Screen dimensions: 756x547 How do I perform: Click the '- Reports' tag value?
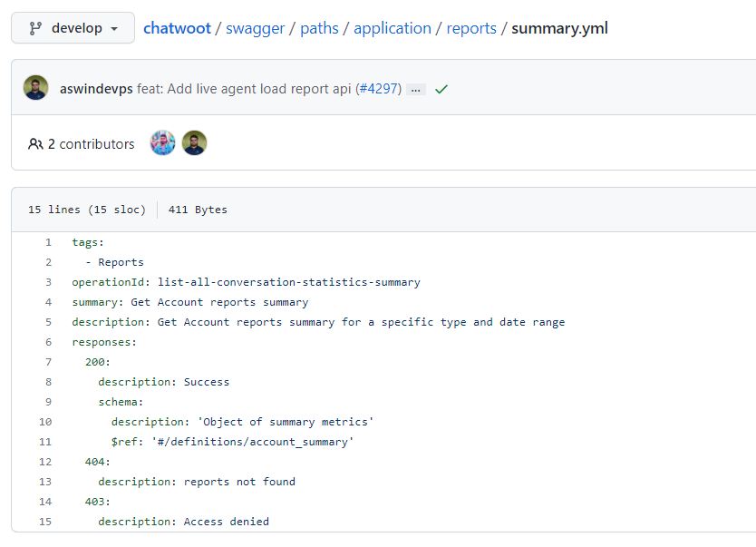(114, 262)
